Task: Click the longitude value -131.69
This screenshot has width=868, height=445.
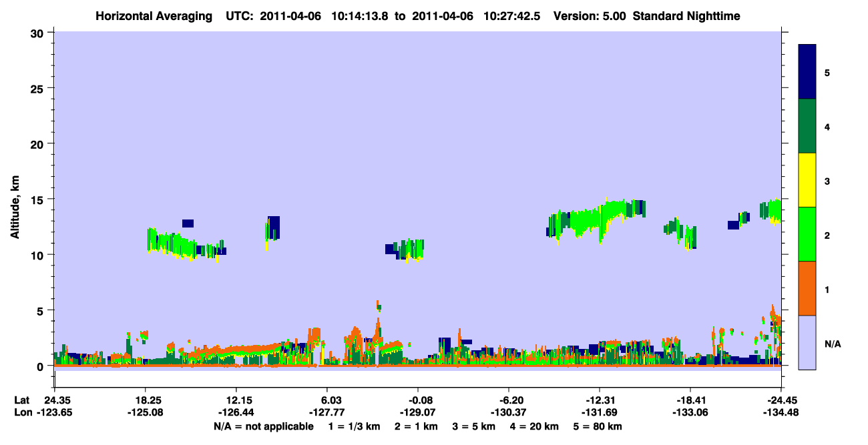Action: (x=599, y=412)
